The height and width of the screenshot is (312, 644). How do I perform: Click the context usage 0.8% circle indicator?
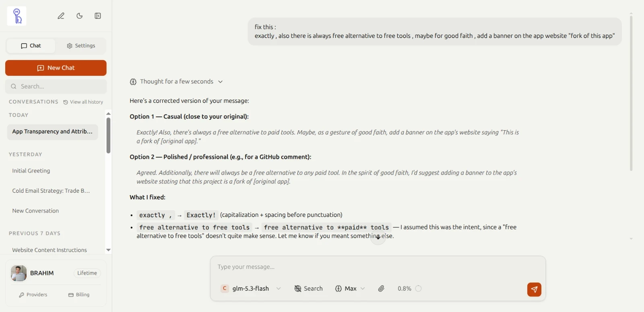(419, 289)
